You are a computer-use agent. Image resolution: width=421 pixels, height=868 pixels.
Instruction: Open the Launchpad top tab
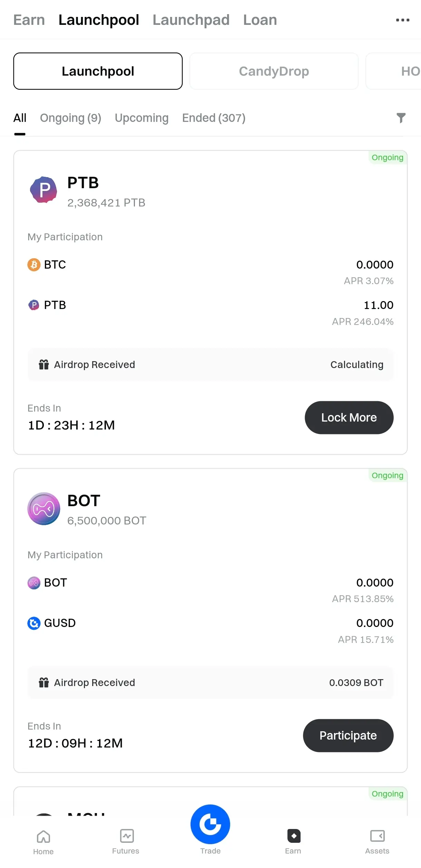pos(191,20)
